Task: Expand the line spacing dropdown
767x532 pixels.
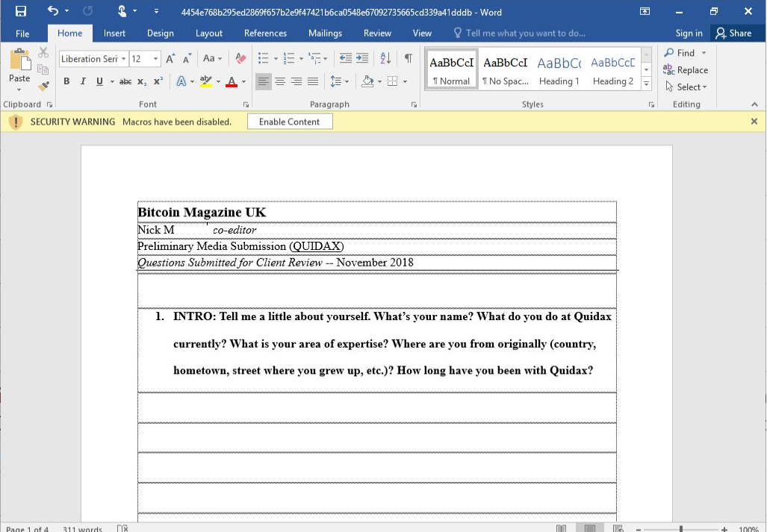Action: point(347,81)
